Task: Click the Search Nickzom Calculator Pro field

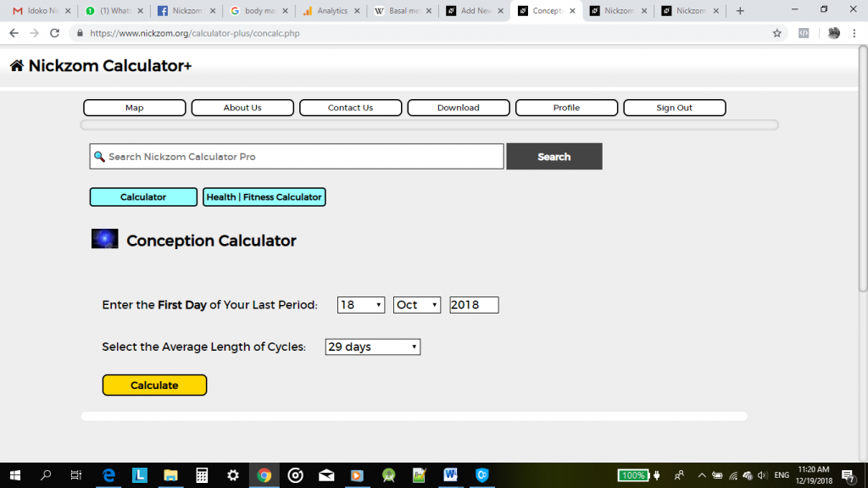Action: [x=297, y=157]
